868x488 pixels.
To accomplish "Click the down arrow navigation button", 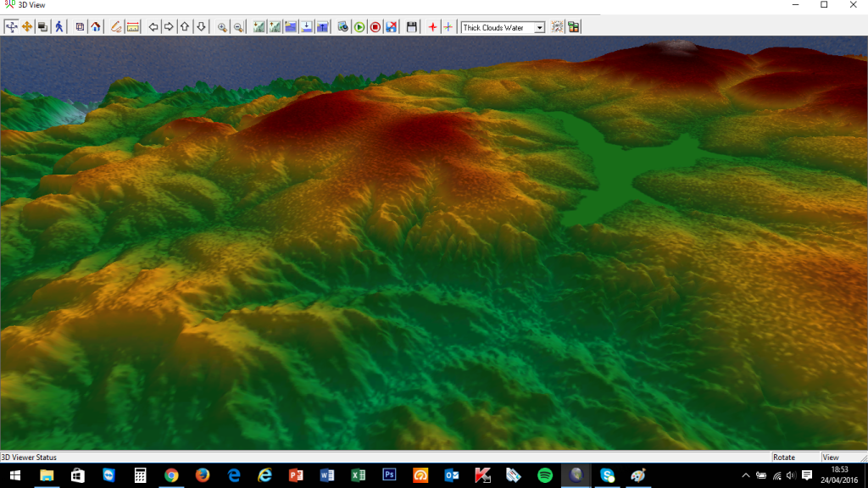I will point(201,27).
